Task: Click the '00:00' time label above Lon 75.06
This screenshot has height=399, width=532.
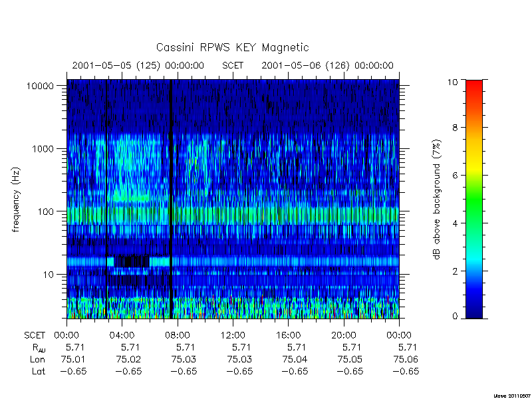Action: (399, 336)
